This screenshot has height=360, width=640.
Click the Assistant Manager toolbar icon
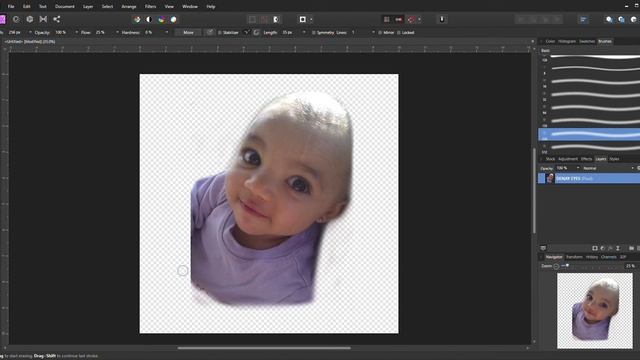pos(442,19)
